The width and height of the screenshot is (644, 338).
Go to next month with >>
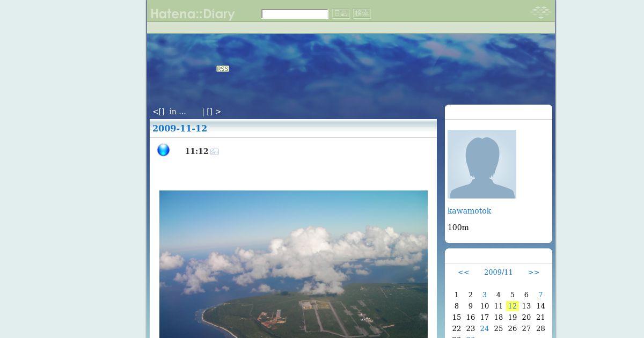tap(533, 273)
